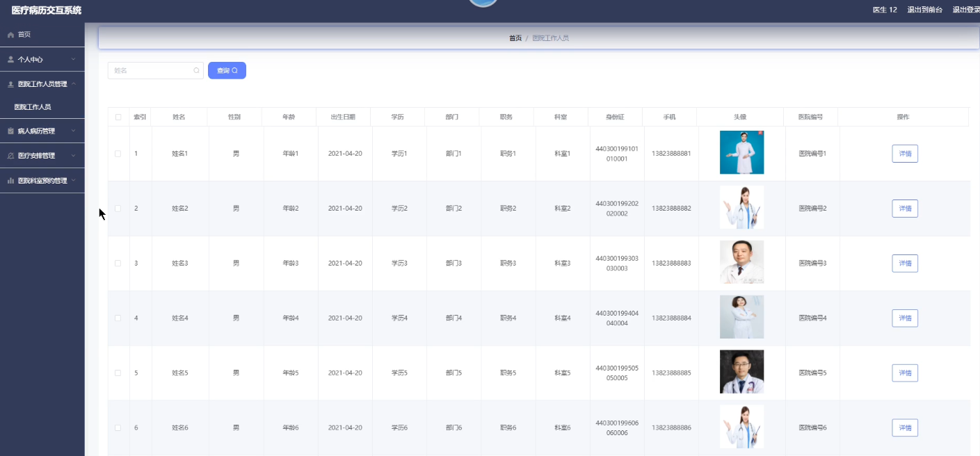This screenshot has height=456, width=980.
Task: Tick the select-all checkbox in the table header
Action: (x=118, y=117)
